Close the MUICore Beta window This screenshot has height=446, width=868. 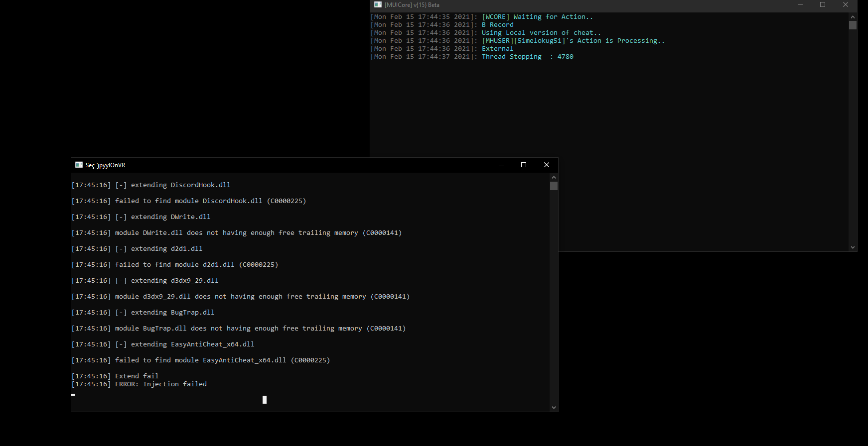pyautogui.click(x=846, y=4)
